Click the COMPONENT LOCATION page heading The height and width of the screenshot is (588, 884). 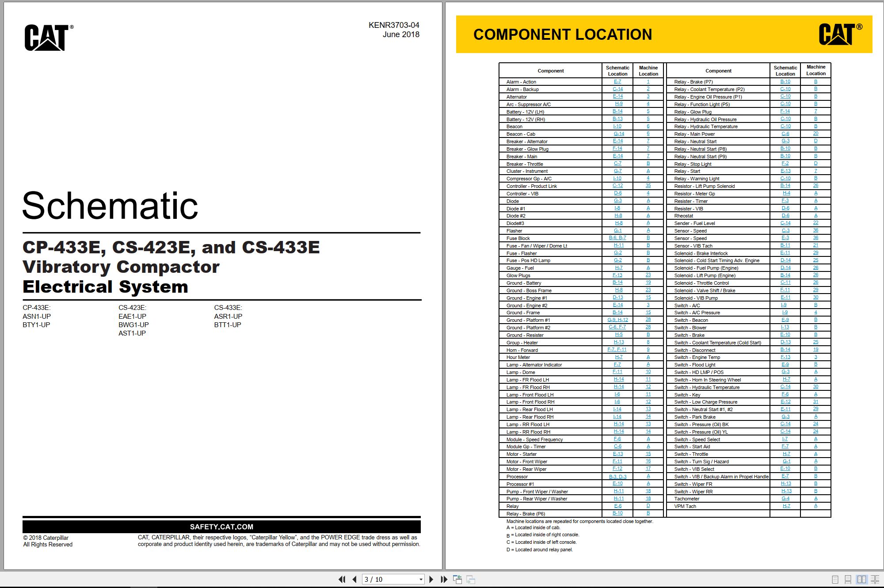(x=563, y=34)
